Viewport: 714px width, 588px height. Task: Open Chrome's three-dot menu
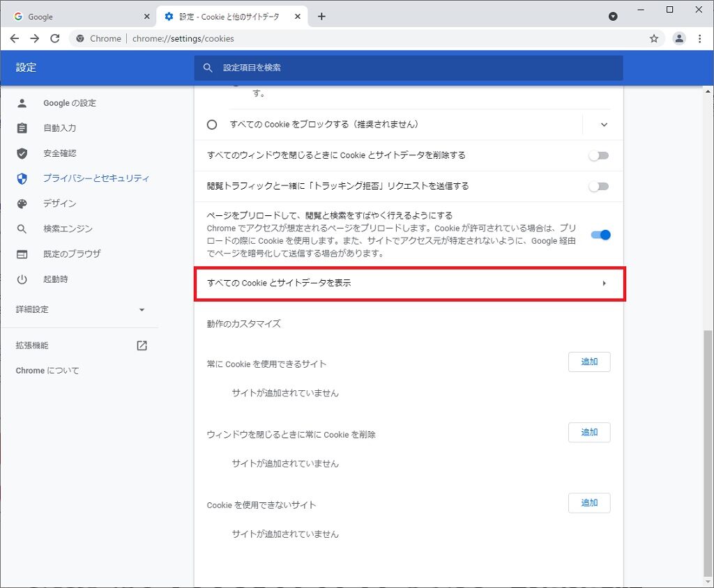699,39
